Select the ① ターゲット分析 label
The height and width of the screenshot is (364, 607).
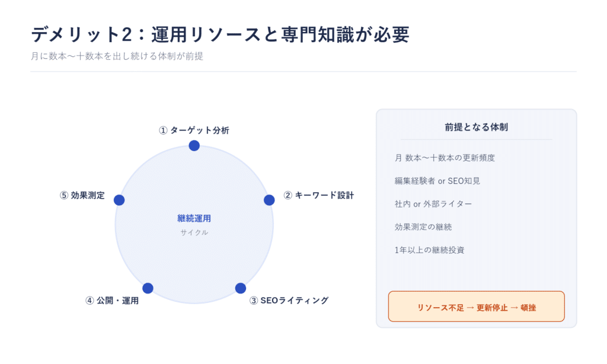coord(194,130)
